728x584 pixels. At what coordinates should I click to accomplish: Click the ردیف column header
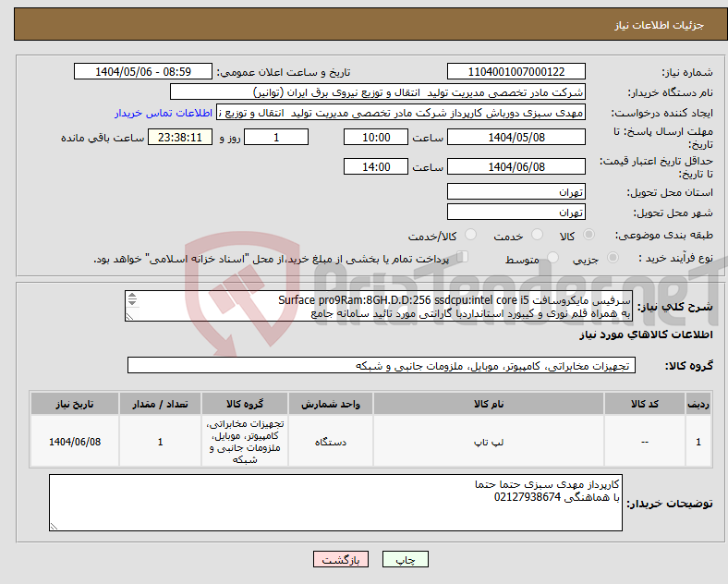tap(698, 404)
